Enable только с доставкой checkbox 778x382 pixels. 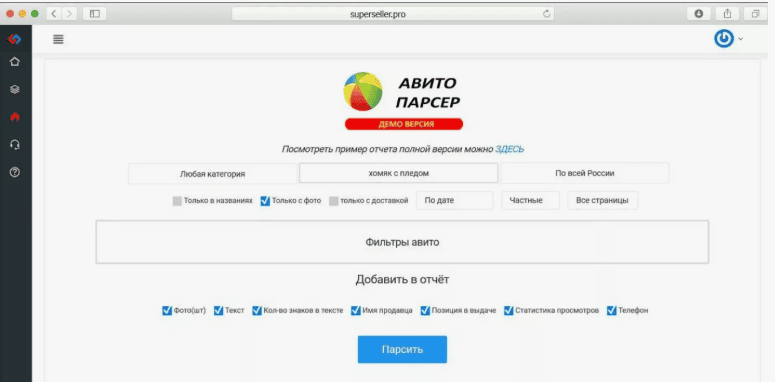click(334, 201)
